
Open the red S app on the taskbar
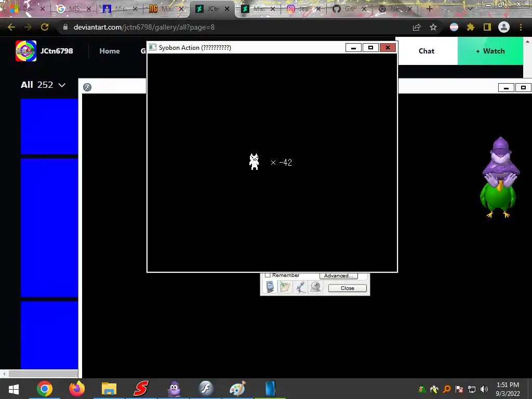point(141,389)
